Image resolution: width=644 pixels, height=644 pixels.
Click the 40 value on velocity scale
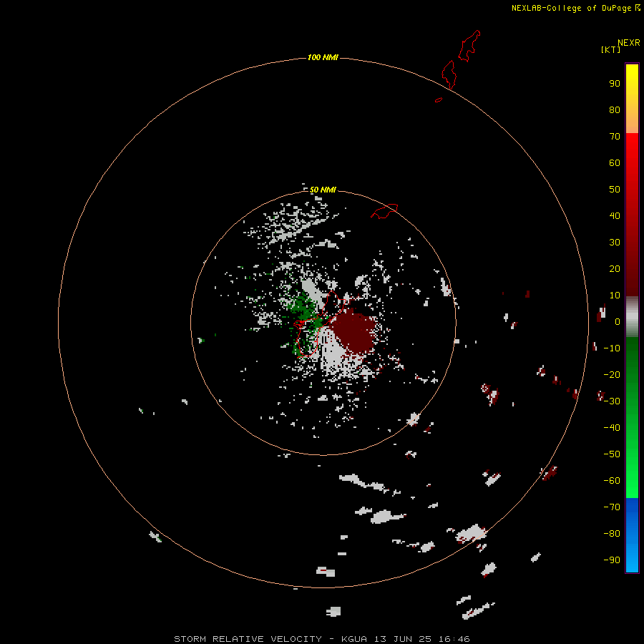(x=615, y=215)
